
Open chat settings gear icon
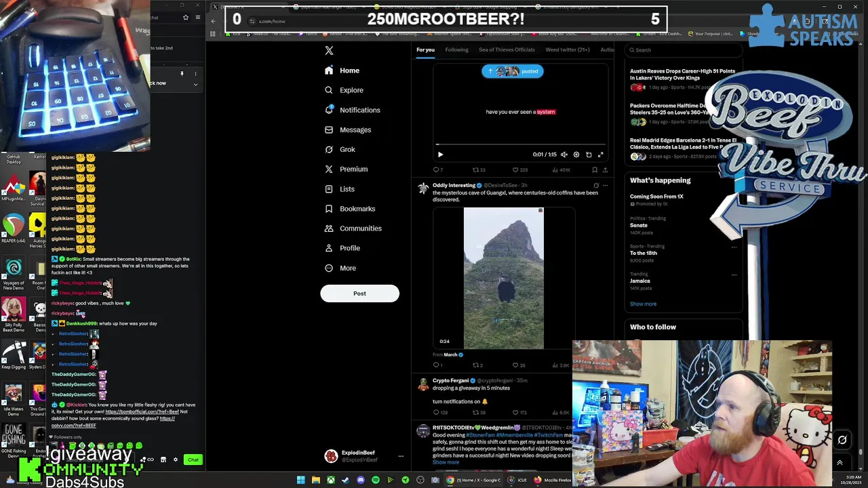(176, 460)
